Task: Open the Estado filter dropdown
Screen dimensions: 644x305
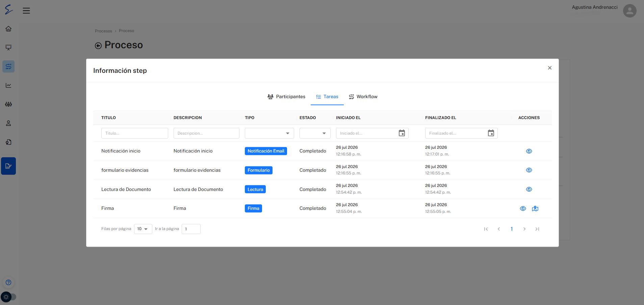Action: pos(315,133)
